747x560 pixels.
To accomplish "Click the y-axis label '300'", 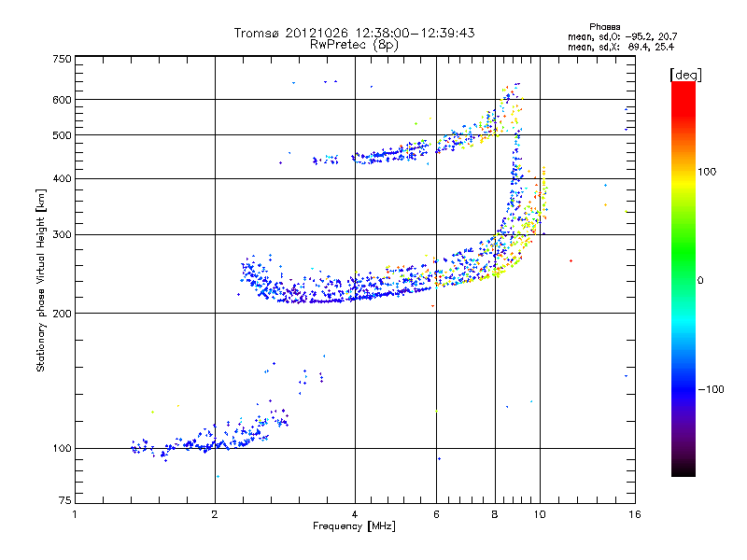I will (x=62, y=235).
